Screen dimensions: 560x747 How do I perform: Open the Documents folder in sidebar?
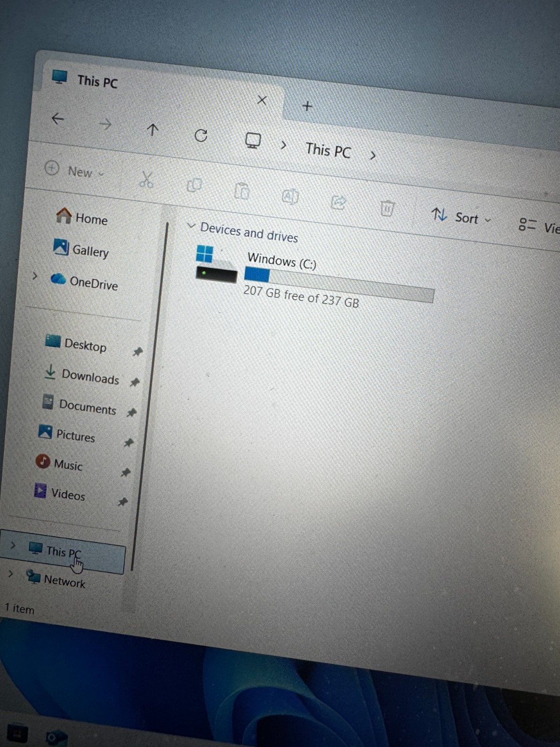[78, 405]
